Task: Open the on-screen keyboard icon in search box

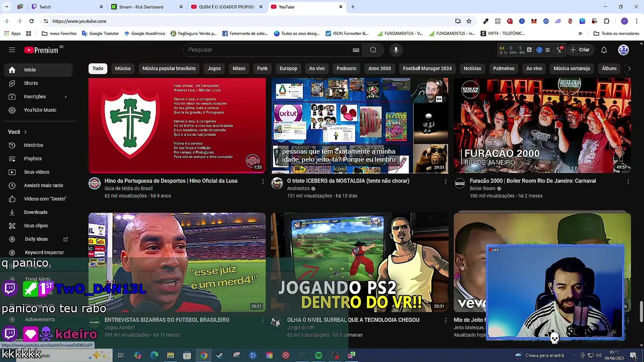Action: pyautogui.click(x=356, y=50)
